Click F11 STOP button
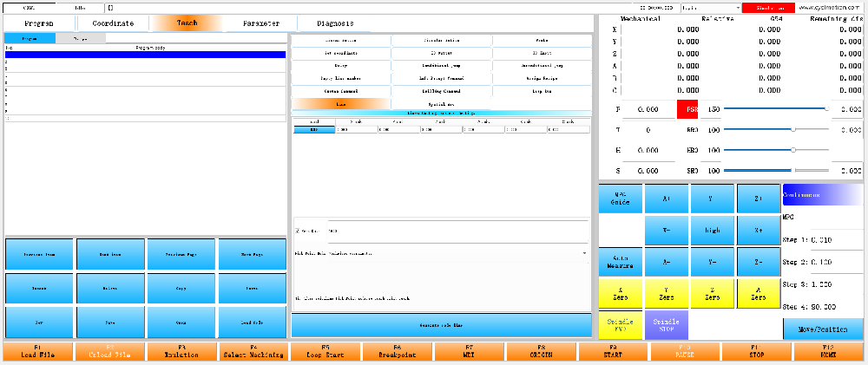 tap(757, 351)
